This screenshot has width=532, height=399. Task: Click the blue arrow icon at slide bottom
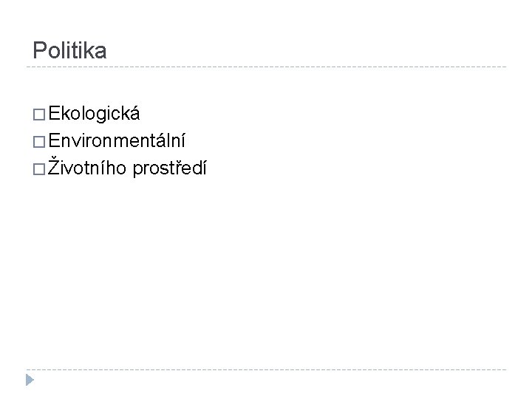pos(29,381)
